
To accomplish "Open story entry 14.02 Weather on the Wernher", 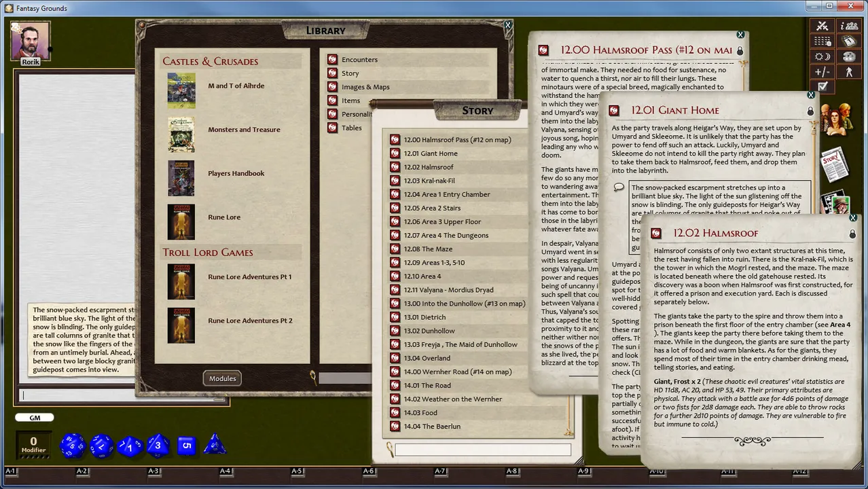I will pyautogui.click(x=453, y=399).
